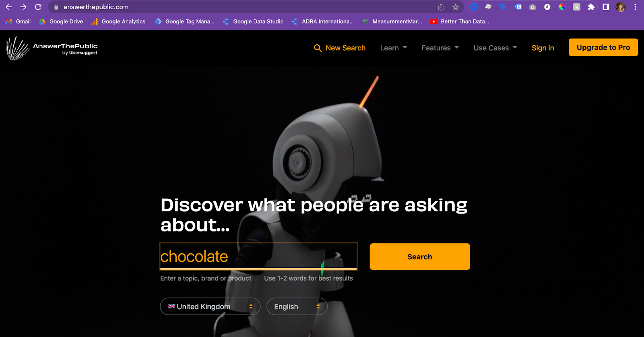Screen dimensions: 644x337
Task: Toggle the Chrome side panel icon
Action: pos(606,7)
